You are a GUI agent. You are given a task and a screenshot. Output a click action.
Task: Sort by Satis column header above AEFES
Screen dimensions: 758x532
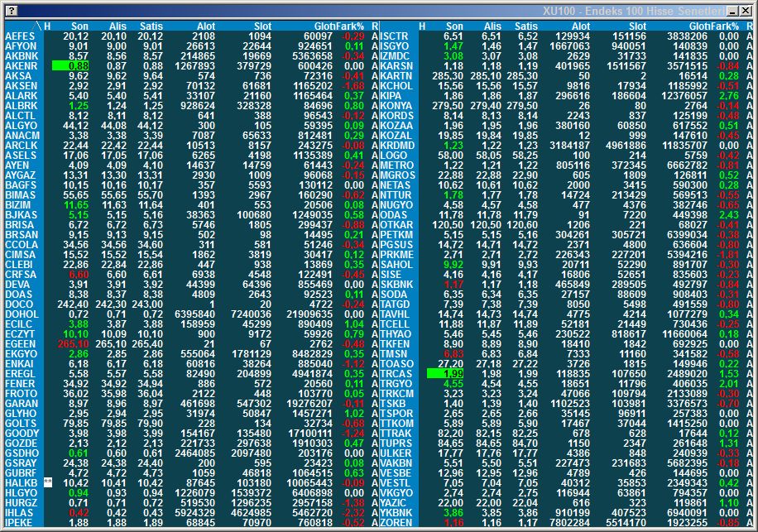151,26
